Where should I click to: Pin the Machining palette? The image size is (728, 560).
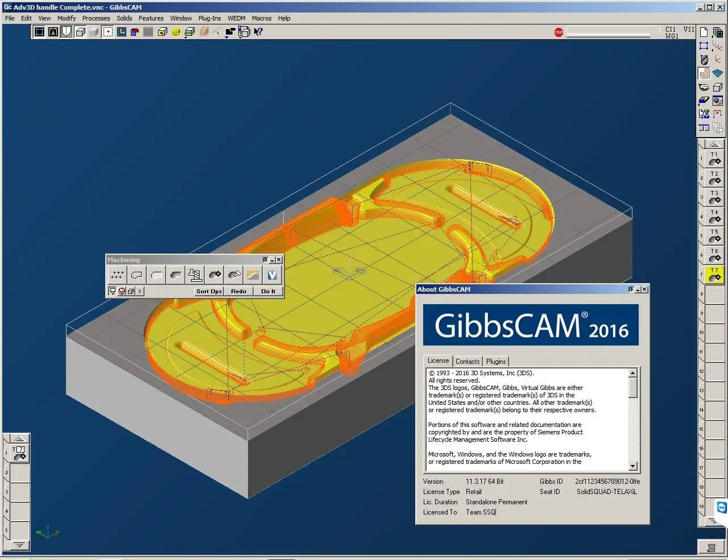(x=265, y=260)
